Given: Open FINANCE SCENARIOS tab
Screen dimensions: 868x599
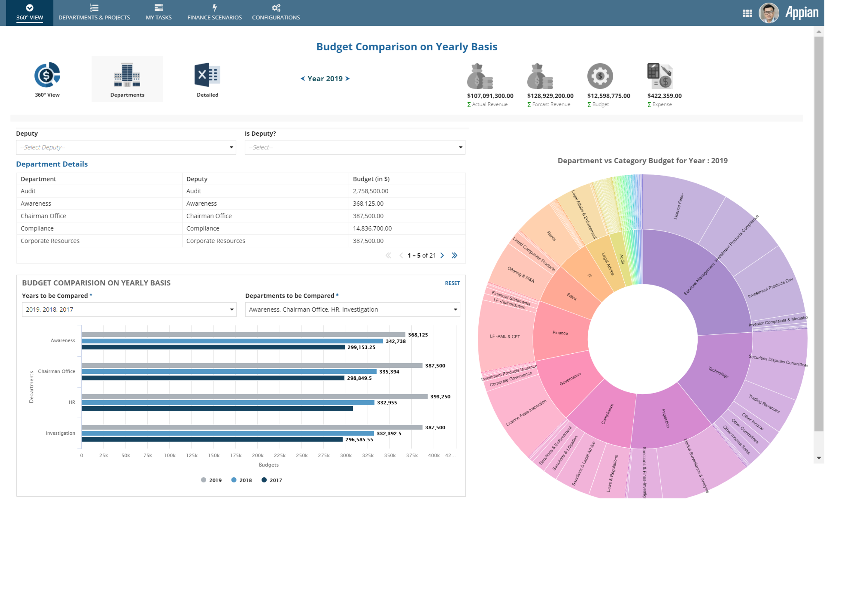Looking at the screenshot, I should (215, 13).
